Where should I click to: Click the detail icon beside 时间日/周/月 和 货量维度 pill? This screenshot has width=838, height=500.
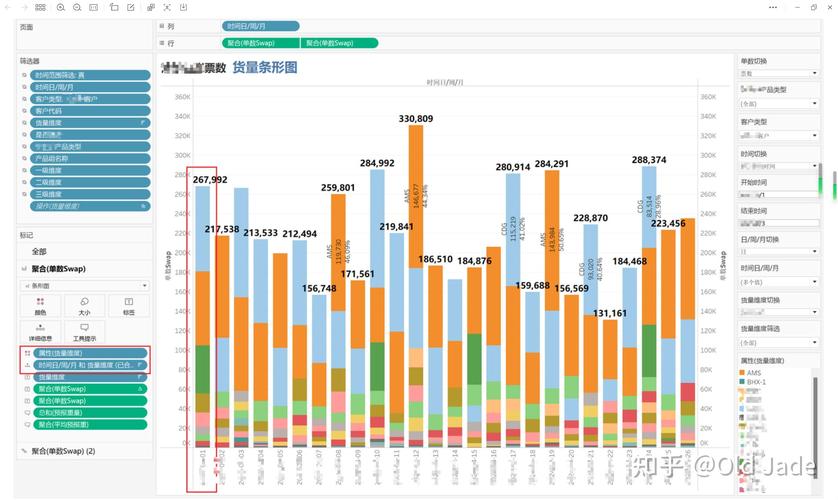pos(27,365)
